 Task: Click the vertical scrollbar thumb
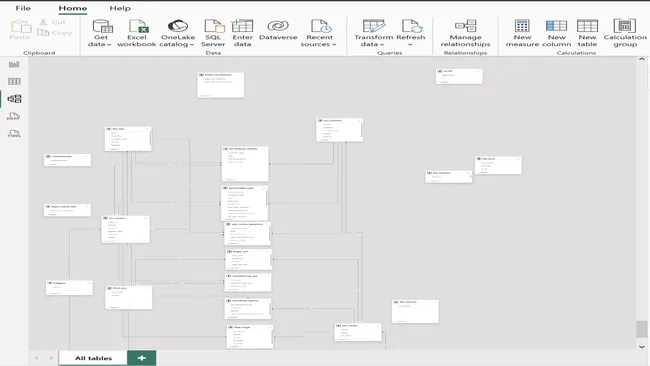point(642,330)
